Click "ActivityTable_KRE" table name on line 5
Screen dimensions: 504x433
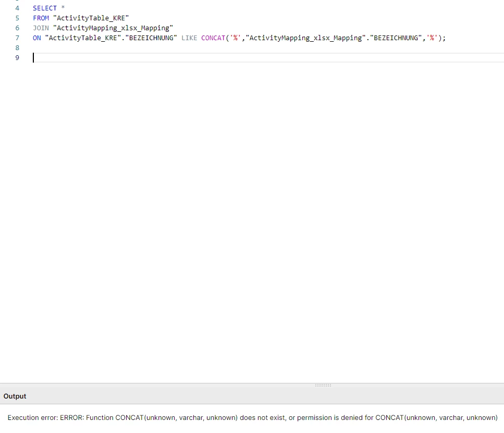coord(91,18)
